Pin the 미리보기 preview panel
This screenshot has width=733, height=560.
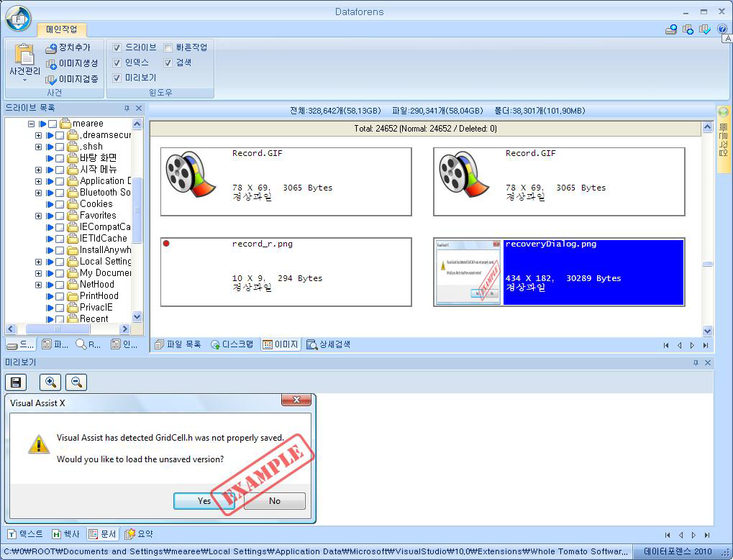(x=696, y=362)
